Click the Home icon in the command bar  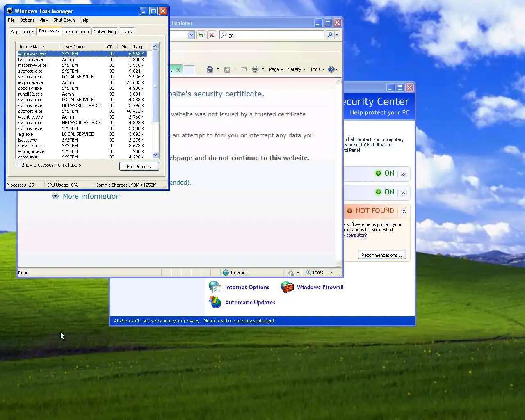pyautogui.click(x=210, y=69)
